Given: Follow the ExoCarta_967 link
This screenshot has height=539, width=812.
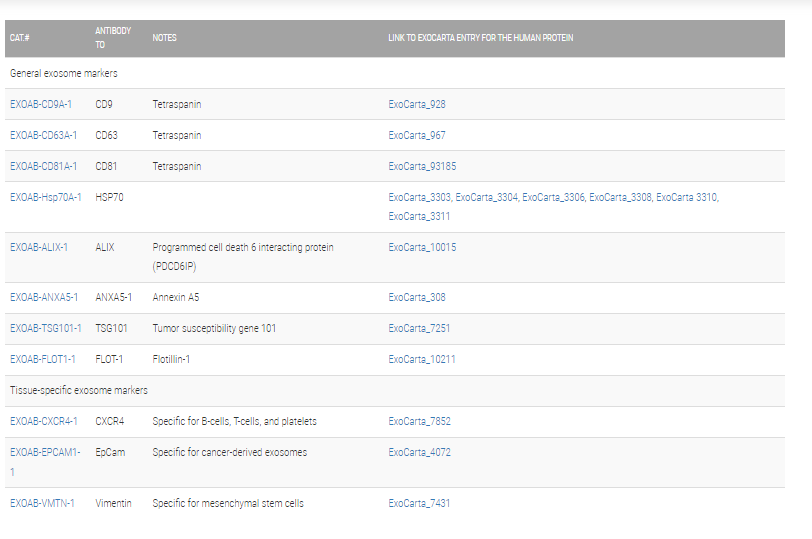Looking at the screenshot, I should pyautogui.click(x=417, y=135).
